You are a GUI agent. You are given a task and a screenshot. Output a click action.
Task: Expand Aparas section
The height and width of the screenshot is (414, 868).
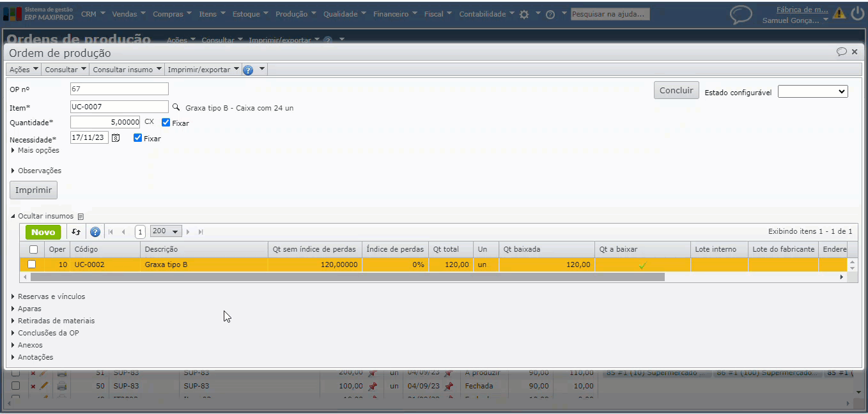point(26,309)
